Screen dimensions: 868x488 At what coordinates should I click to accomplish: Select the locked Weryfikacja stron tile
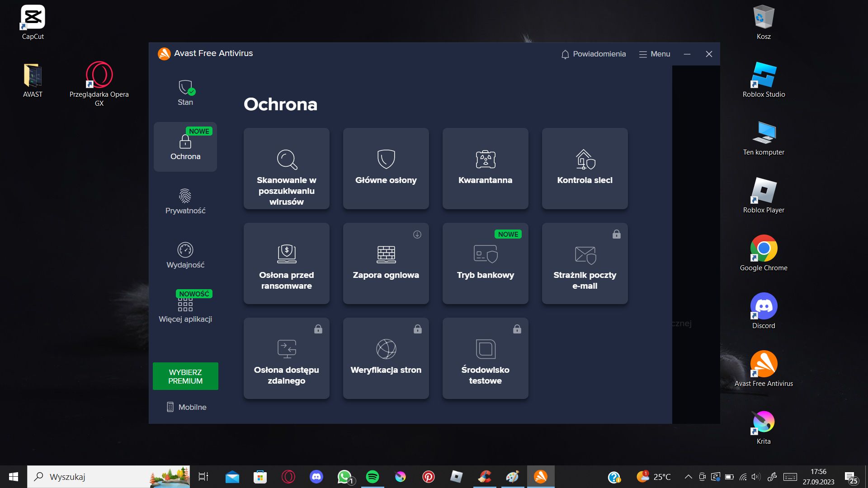click(386, 358)
